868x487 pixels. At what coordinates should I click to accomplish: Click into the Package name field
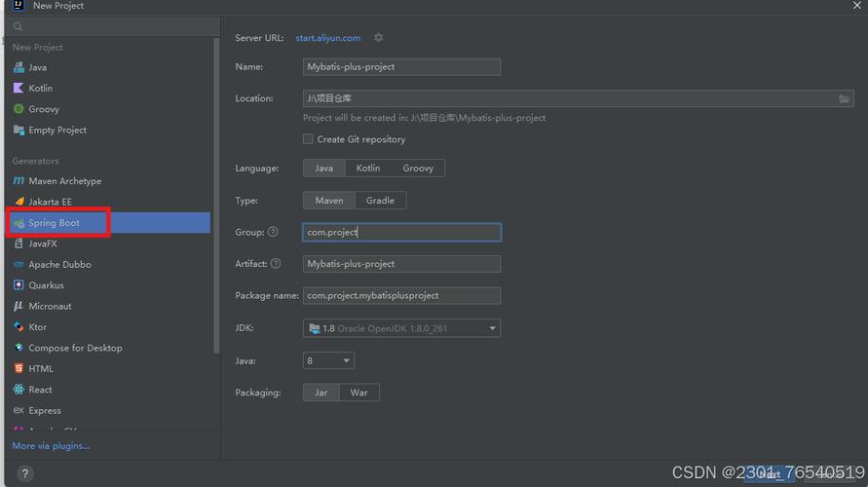[402, 295]
